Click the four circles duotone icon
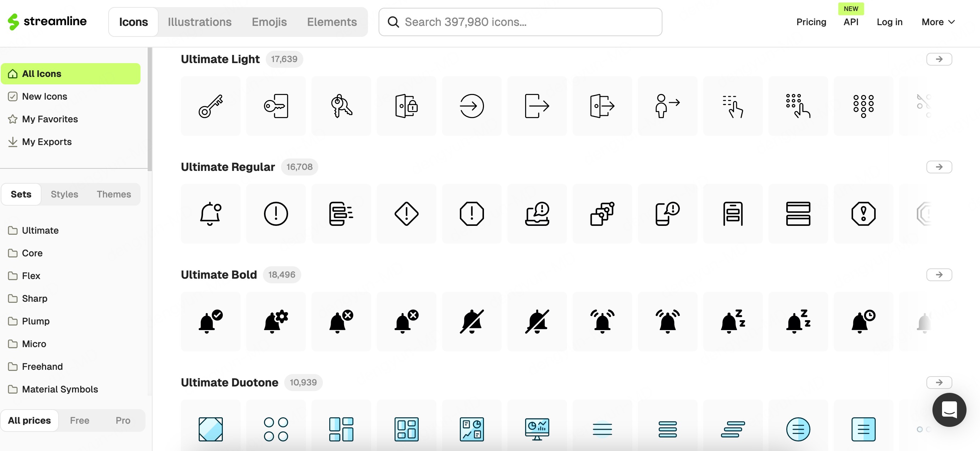The image size is (980, 451). [x=276, y=429]
